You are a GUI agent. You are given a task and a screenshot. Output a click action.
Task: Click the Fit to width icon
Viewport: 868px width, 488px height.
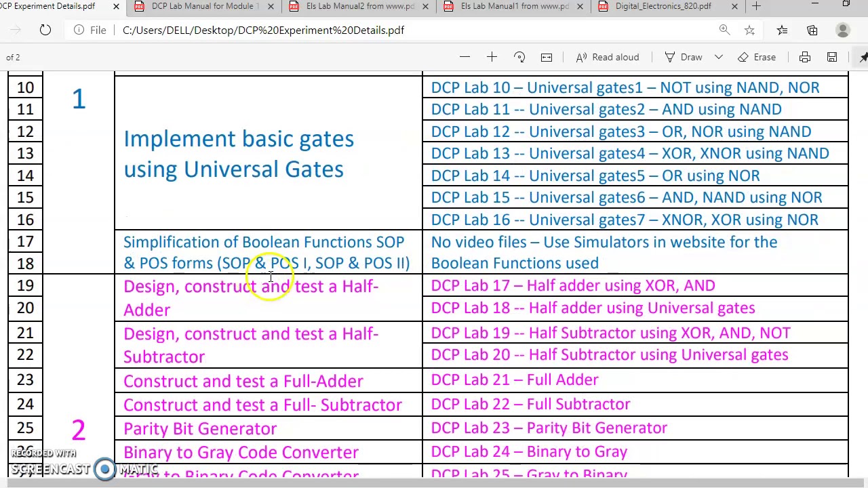point(547,57)
